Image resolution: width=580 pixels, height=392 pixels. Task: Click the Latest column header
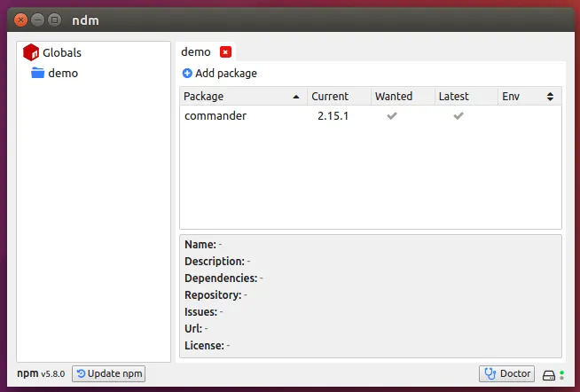pyautogui.click(x=454, y=97)
